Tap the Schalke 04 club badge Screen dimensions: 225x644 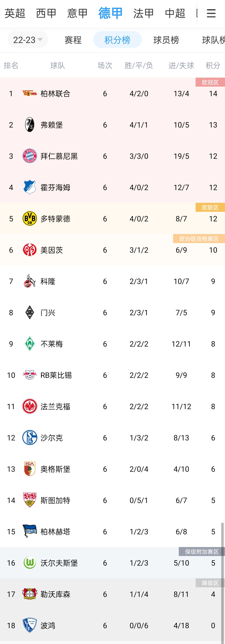point(30,437)
